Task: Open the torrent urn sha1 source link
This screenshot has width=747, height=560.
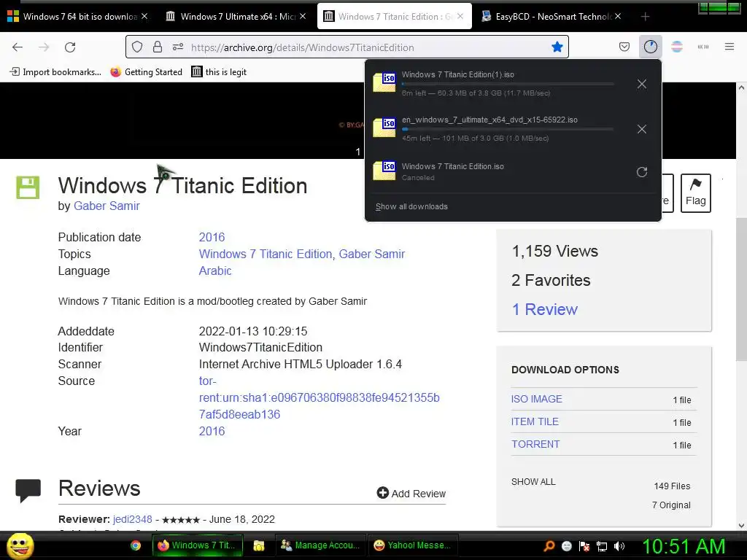Action: (320, 397)
